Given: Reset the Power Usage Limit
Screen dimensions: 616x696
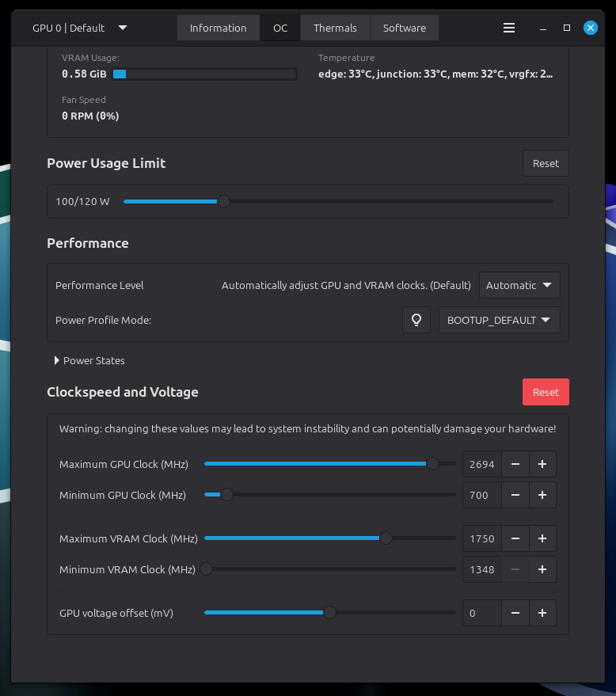Looking at the screenshot, I should (x=546, y=163).
